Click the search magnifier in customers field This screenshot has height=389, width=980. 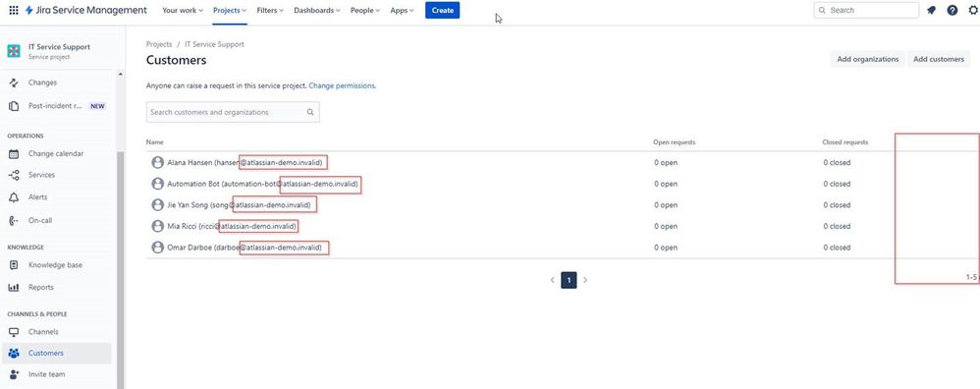click(310, 113)
